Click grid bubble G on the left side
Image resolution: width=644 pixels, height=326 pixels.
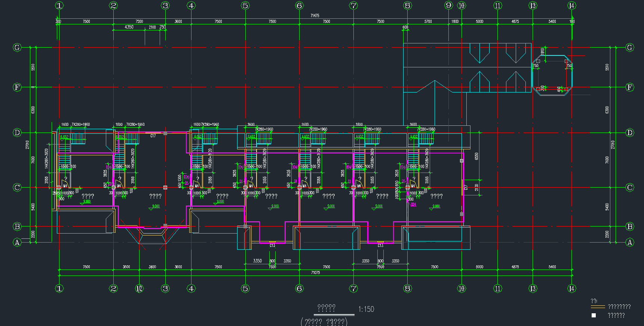pyautogui.click(x=17, y=48)
